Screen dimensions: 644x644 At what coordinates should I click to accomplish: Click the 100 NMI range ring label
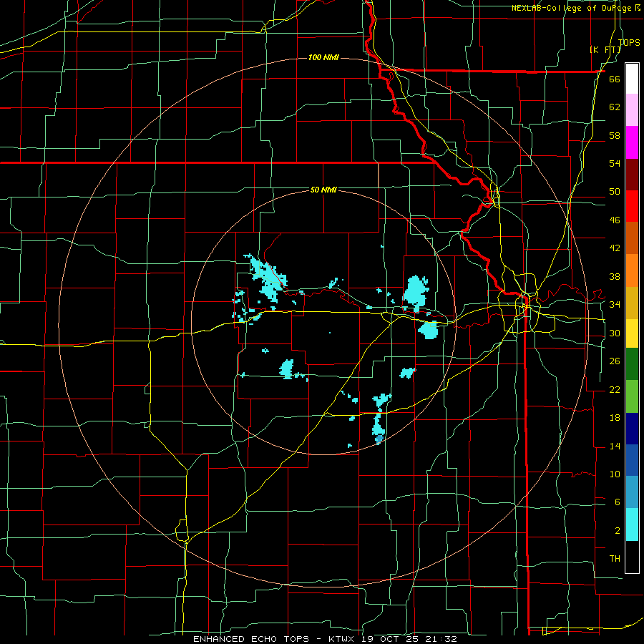pyautogui.click(x=323, y=57)
